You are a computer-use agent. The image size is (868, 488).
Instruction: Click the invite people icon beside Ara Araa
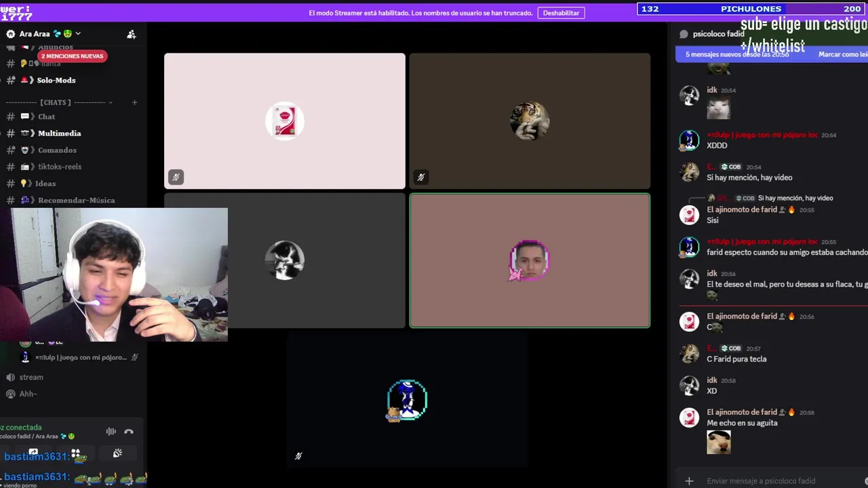pyautogui.click(x=132, y=34)
